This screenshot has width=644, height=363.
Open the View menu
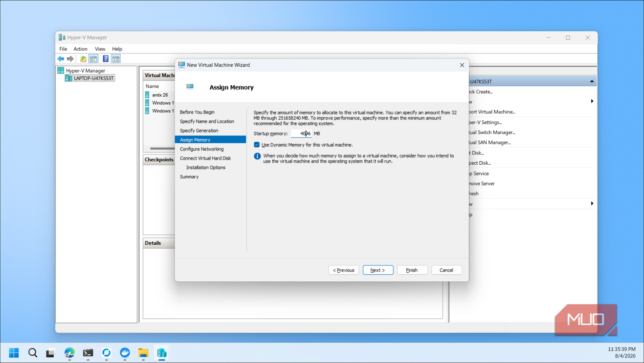100,49
